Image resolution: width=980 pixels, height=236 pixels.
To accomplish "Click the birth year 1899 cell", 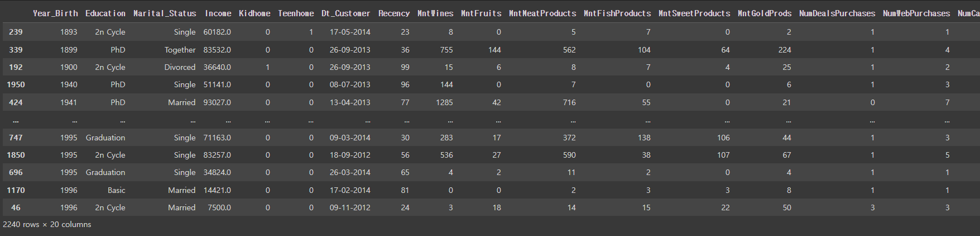I will pos(69,50).
